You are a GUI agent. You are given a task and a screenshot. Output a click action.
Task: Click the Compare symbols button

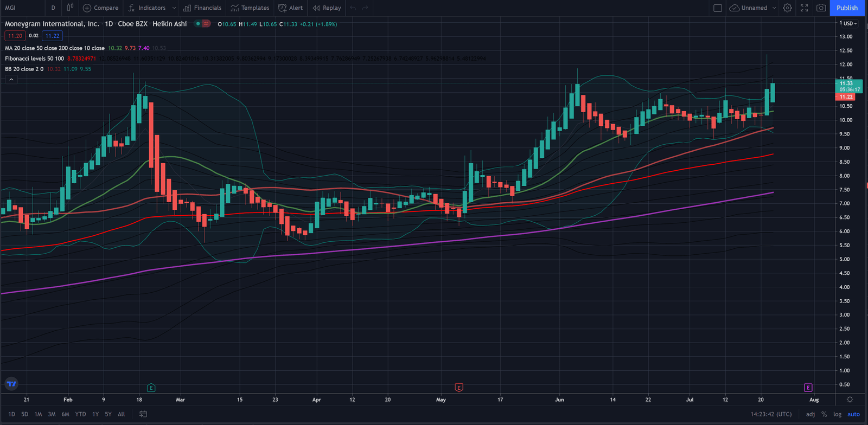[100, 8]
